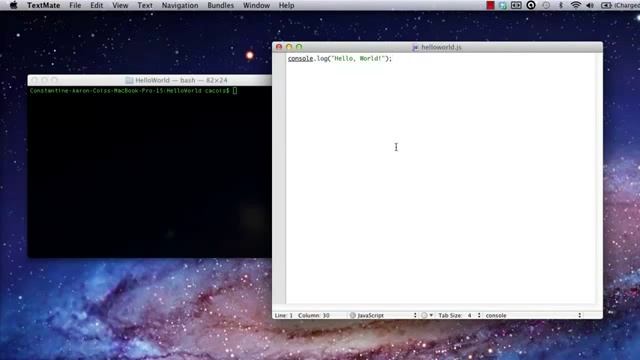Image resolution: width=640 pixels, height=360 pixels.
Task: Click the double-arrow display icon in menu bar
Action: point(516,5)
